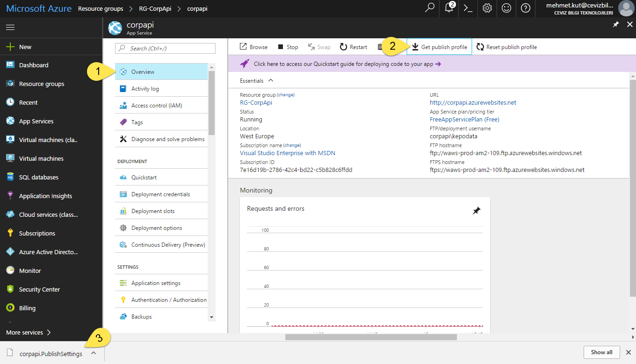
Task: Change resource group via (change) link
Action: point(286,95)
